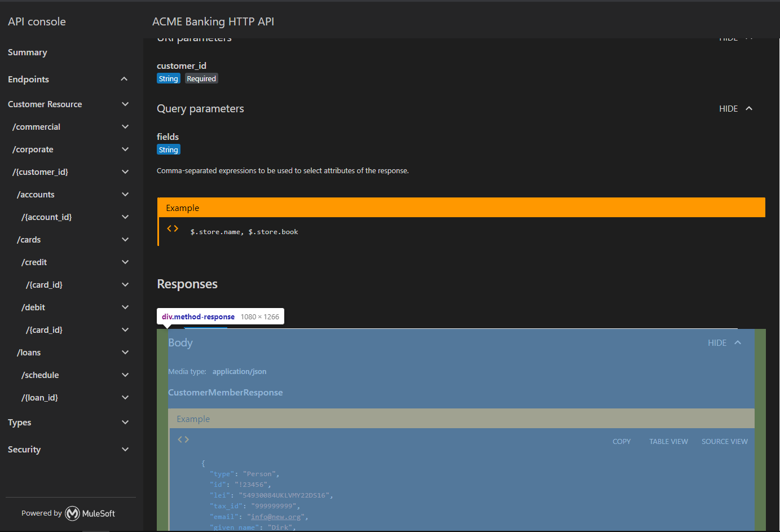Copy the response example
The image size is (780, 532).
tap(622, 442)
